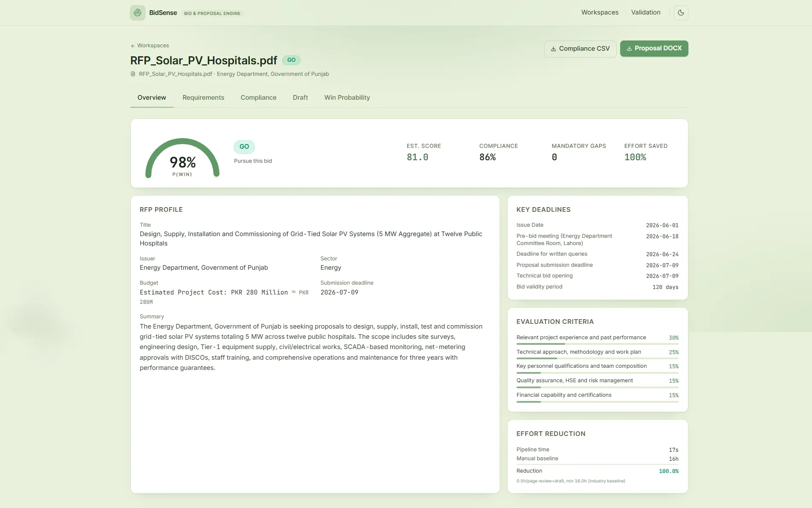The width and height of the screenshot is (812, 508).
Task: Click the Pre-bid meeting date 2026-06-18
Action: (x=662, y=237)
